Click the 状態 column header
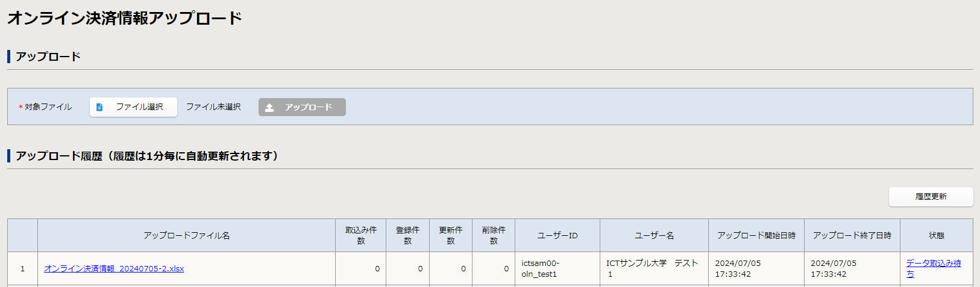980x287 pixels. pos(936,236)
